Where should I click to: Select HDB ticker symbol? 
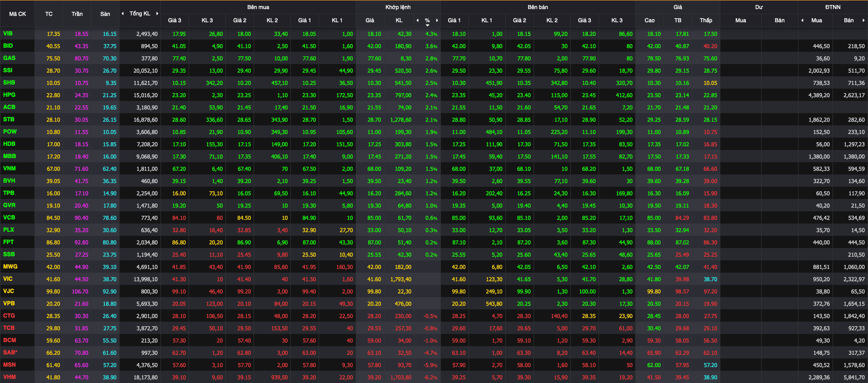9,144
